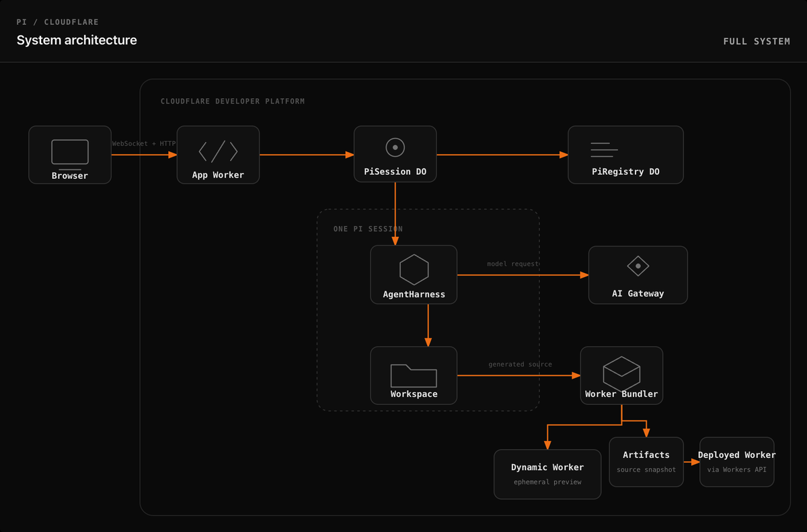Click the 'model request' arrow label

click(512, 264)
